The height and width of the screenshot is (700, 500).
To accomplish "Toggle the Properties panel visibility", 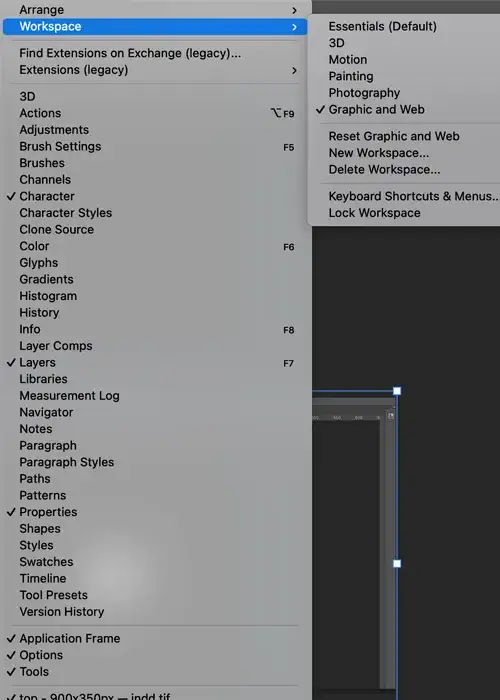I will (11, 512).
